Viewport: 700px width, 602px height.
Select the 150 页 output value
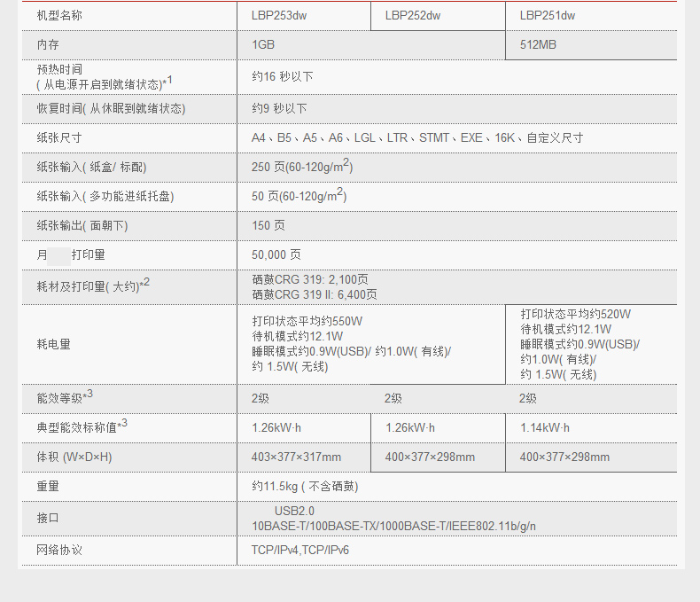pyautogui.click(x=268, y=225)
